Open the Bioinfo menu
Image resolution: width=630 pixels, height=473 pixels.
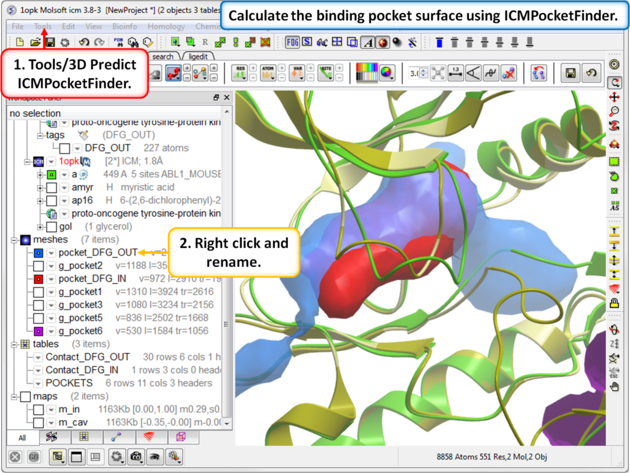tap(124, 26)
